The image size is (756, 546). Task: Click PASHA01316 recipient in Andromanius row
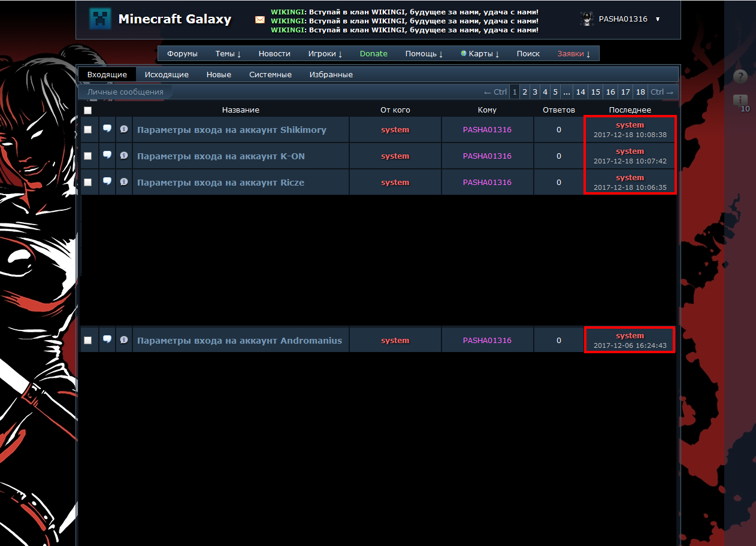point(487,341)
